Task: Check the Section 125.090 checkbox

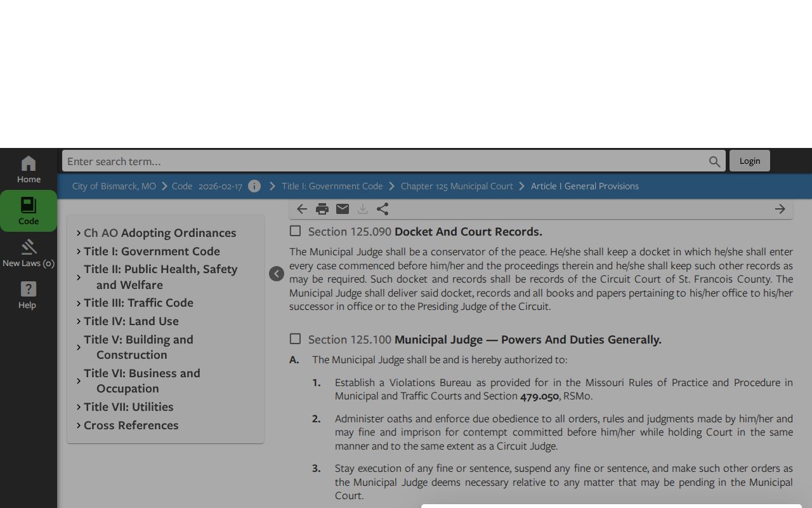Action: pos(295,231)
